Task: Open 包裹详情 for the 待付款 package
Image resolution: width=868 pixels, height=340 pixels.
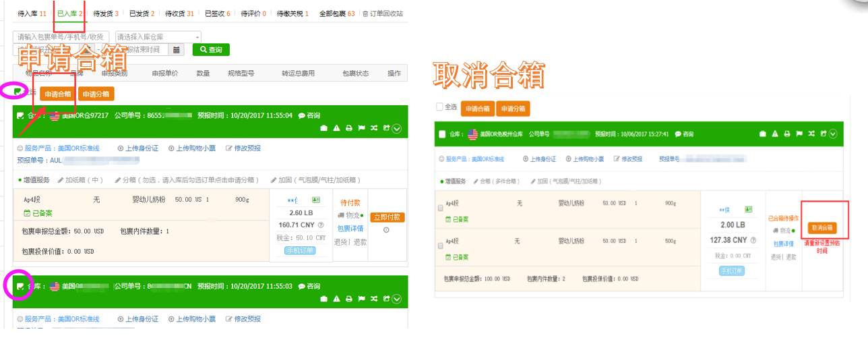Action: click(350, 229)
